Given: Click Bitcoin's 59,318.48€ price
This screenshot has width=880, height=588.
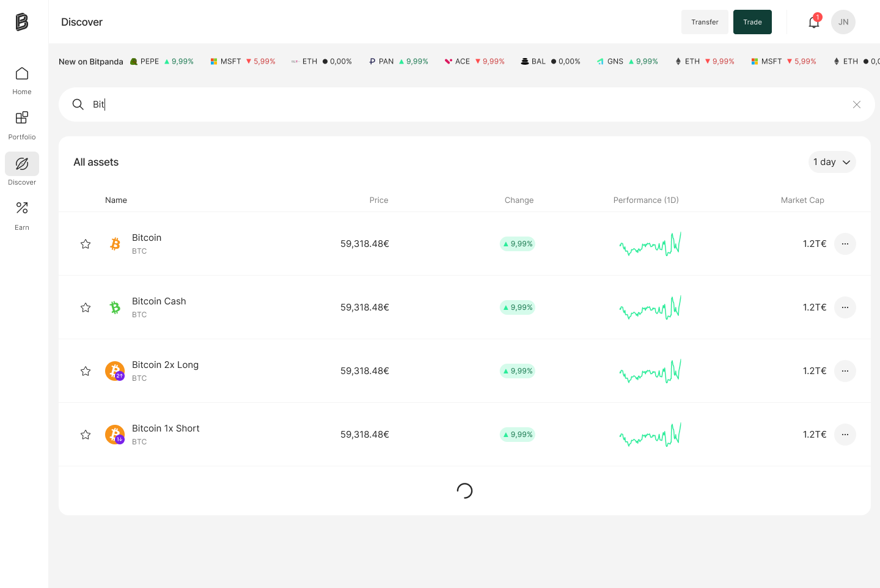Looking at the screenshot, I should coord(365,244).
